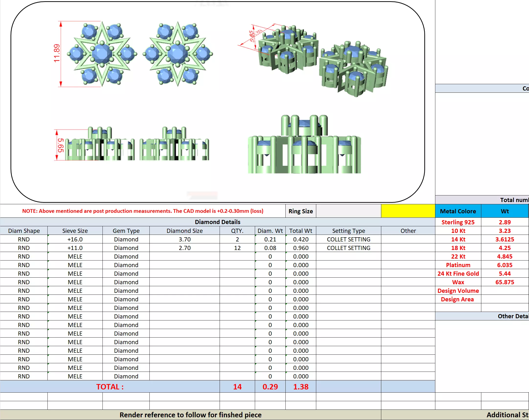Image resolution: width=529 pixels, height=420 pixels.
Task: Click the Sieve Size column header
Action: pyautogui.click(x=75, y=231)
